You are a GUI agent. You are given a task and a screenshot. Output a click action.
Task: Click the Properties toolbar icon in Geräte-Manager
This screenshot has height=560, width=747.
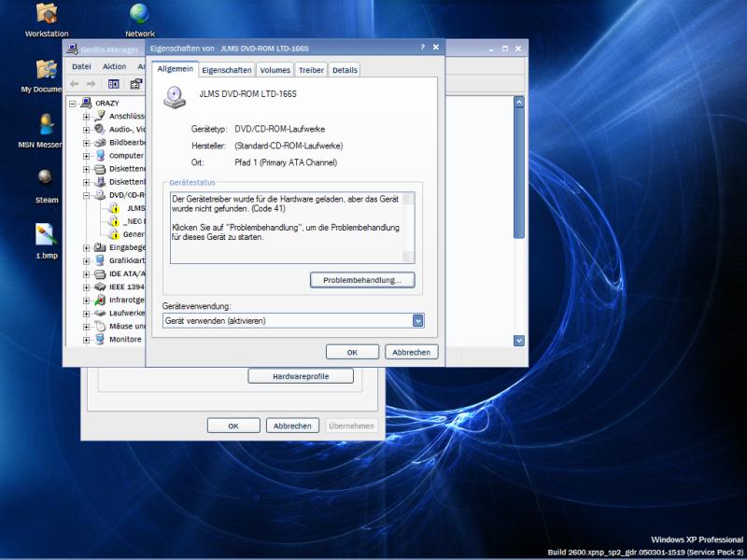click(136, 84)
